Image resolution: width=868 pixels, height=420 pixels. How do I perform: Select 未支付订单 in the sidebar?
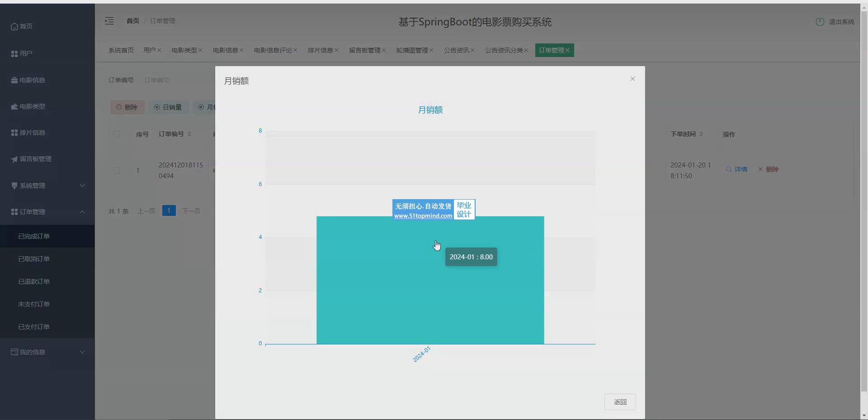[47, 304]
